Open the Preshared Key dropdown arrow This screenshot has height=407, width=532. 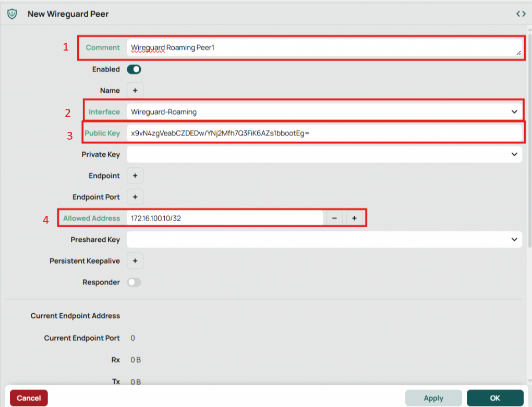click(x=514, y=240)
